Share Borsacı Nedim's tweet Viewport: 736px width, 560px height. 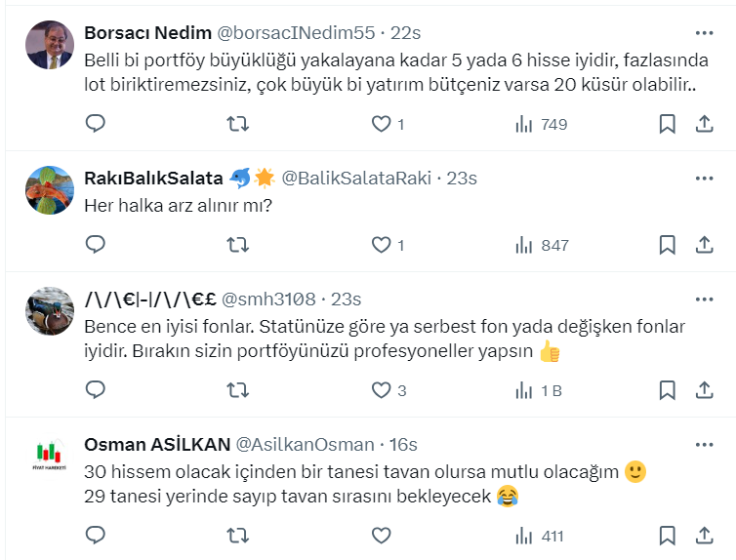704,124
